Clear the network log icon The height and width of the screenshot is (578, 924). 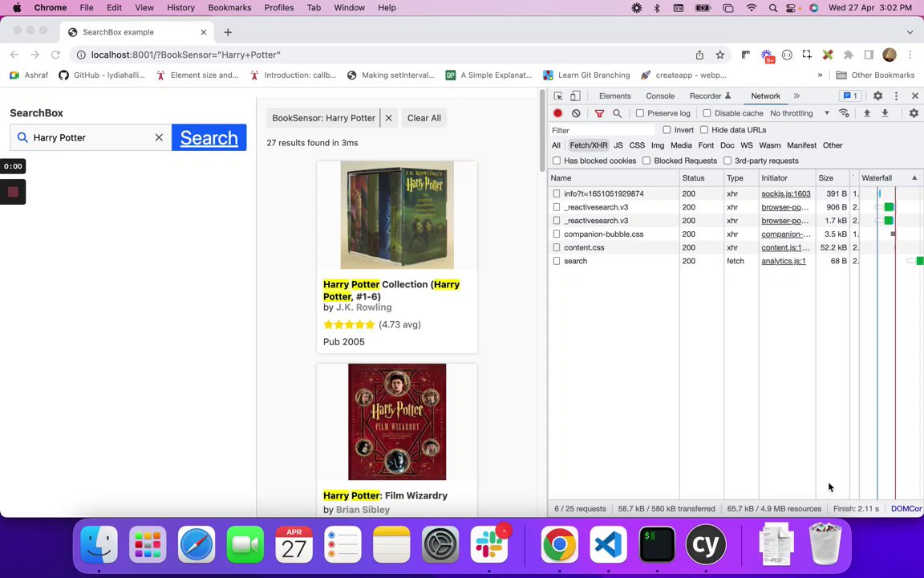click(x=576, y=113)
